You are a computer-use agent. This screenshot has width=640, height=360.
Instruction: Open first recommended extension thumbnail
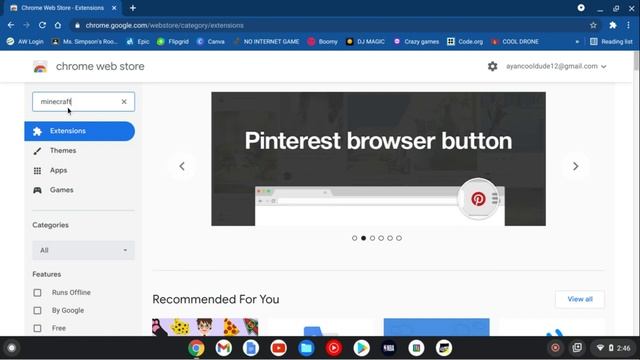tap(205, 327)
